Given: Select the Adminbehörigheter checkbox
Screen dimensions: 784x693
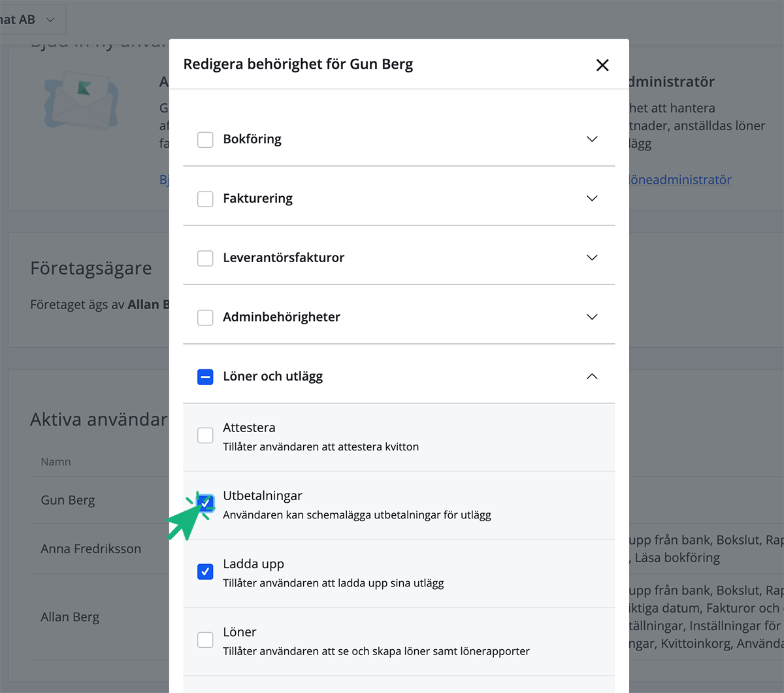Looking at the screenshot, I should point(205,318).
